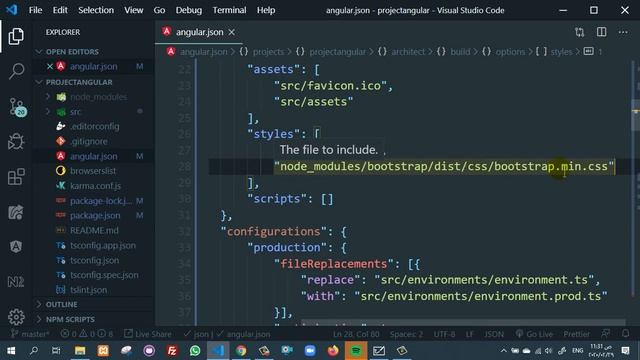Viewport: 640px width, 360px height.
Task: Click the master branch status item
Action: point(30,334)
